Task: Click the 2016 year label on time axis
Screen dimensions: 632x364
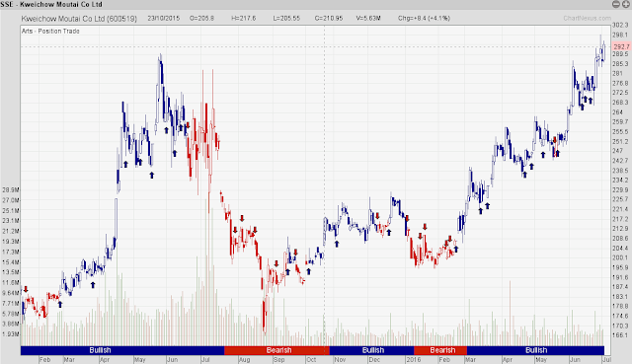Action: [x=414, y=360]
